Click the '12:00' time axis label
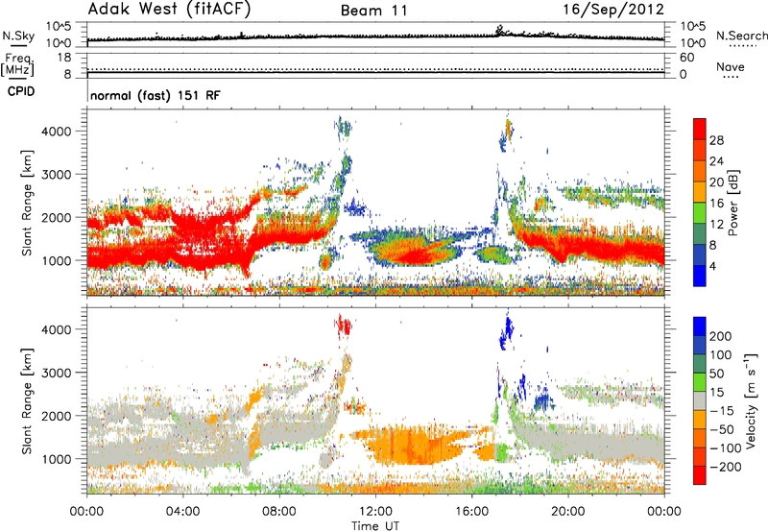 point(375,512)
